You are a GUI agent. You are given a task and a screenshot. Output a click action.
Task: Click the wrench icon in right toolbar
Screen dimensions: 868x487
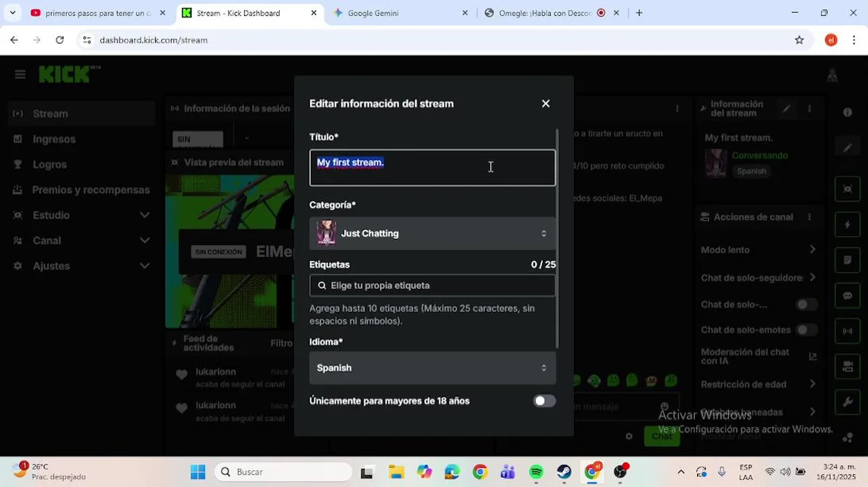click(847, 402)
